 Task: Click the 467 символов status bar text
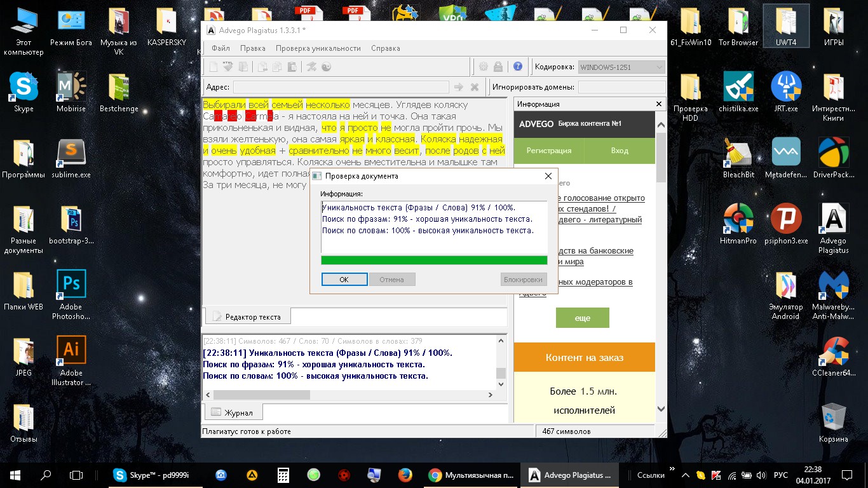[x=566, y=431]
